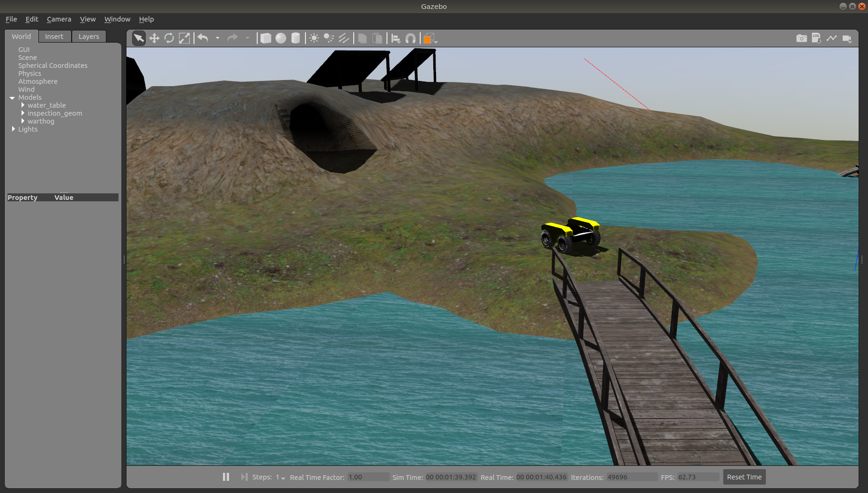868x493 pixels.
Task: Collapse the Models tree node
Action: coord(12,97)
